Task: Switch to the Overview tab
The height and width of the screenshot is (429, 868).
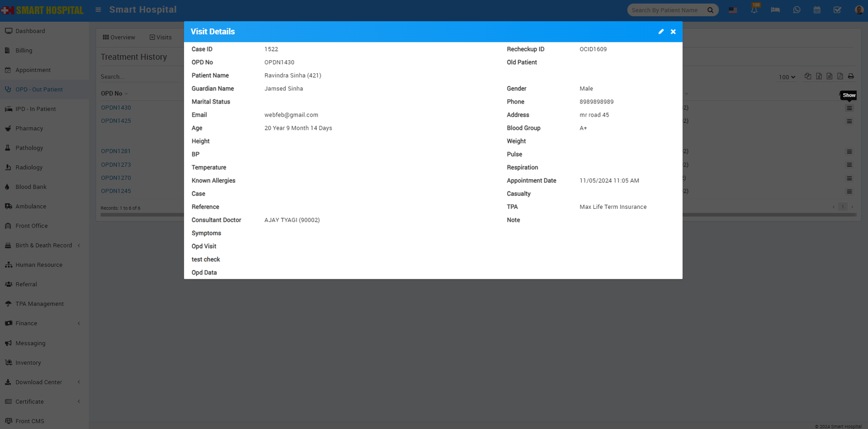Action: (x=119, y=37)
